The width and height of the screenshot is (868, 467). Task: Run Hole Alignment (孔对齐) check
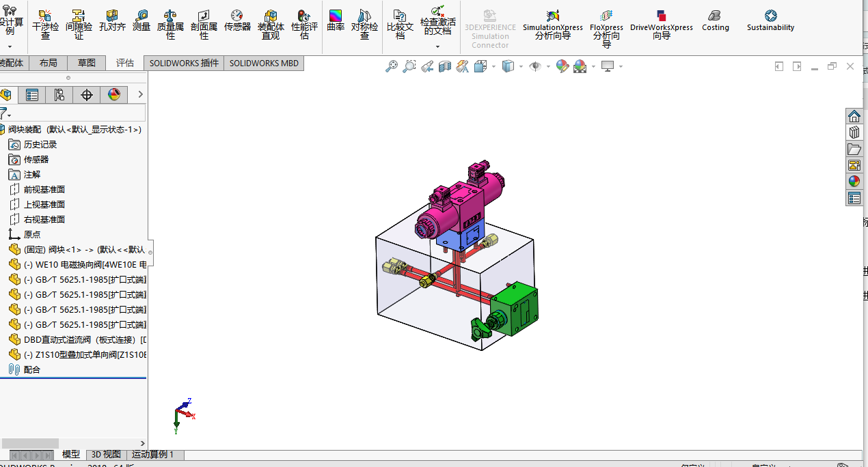click(112, 22)
